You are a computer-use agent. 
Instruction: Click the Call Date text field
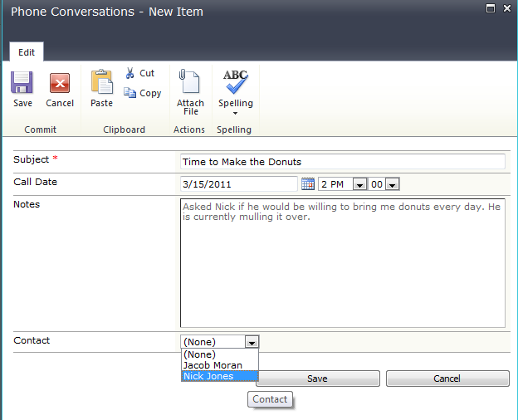coord(239,183)
